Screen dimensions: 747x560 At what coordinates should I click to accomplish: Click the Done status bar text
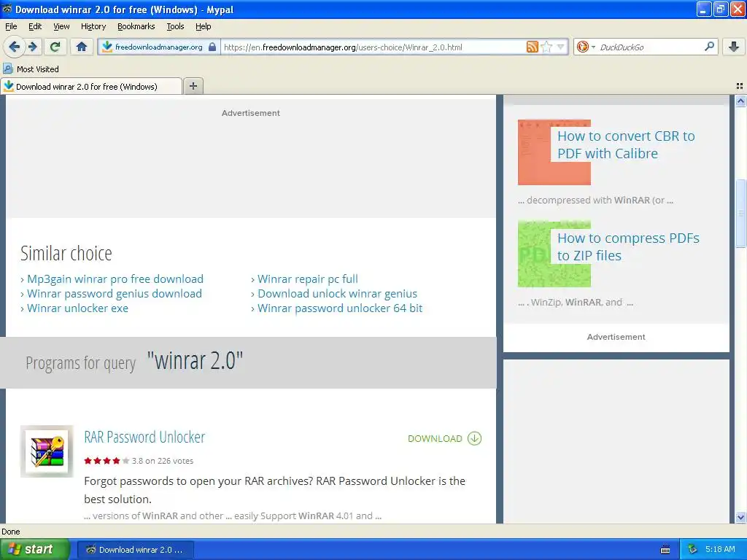pyautogui.click(x=10, y=532)
